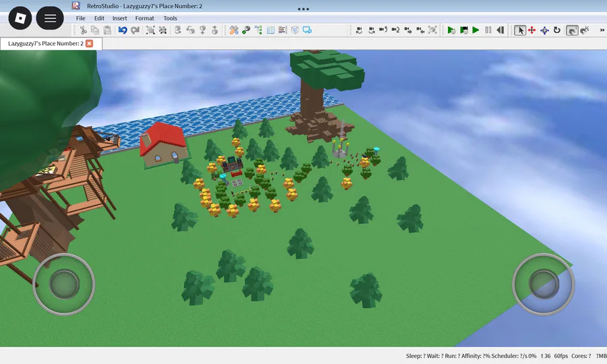The image size is (607, 364).
Task: Open the Format menu
Action: [144, 18]
